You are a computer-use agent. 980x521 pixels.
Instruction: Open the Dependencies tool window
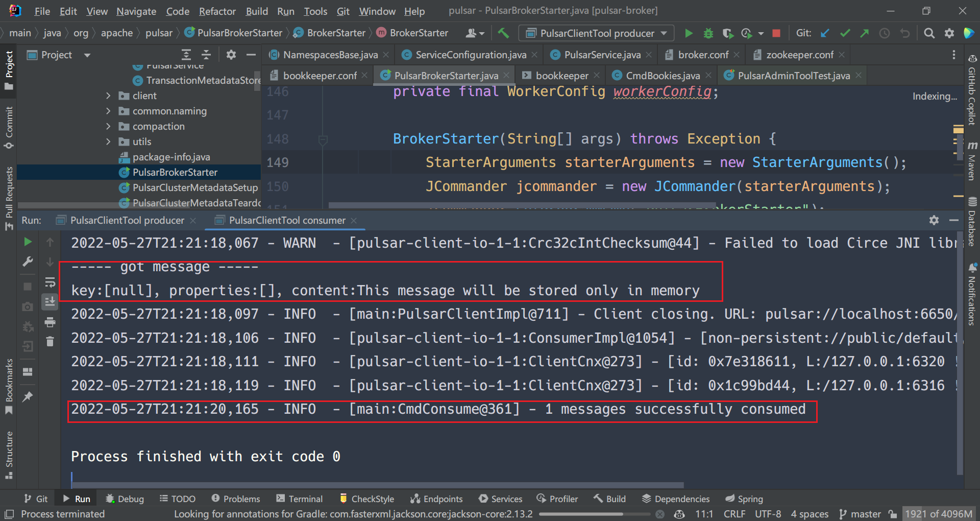coord(676,499)
